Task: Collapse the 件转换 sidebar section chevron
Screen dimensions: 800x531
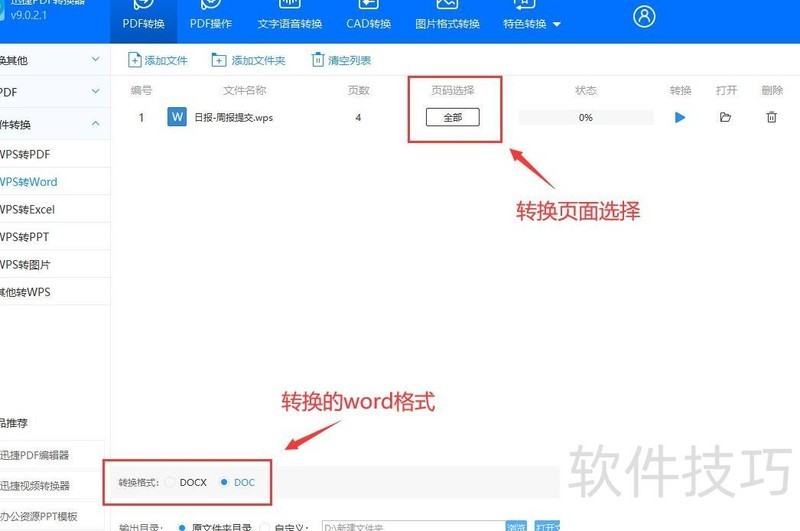Action: tap(95, 123)
